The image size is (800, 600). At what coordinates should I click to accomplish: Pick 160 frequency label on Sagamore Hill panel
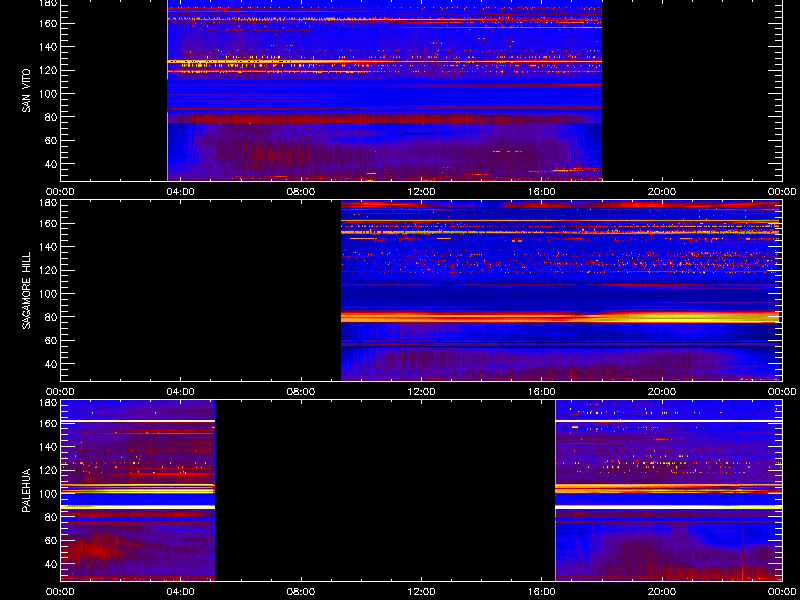[x=49, y=223]
